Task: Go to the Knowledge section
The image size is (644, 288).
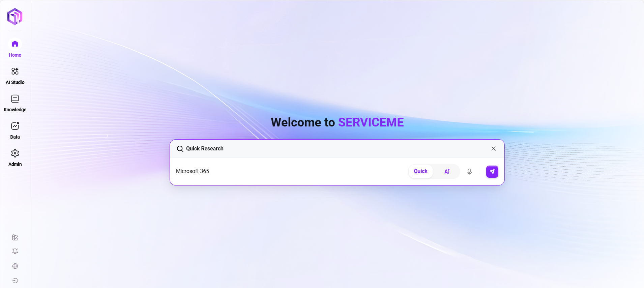Action: click(x=15, y=103)
